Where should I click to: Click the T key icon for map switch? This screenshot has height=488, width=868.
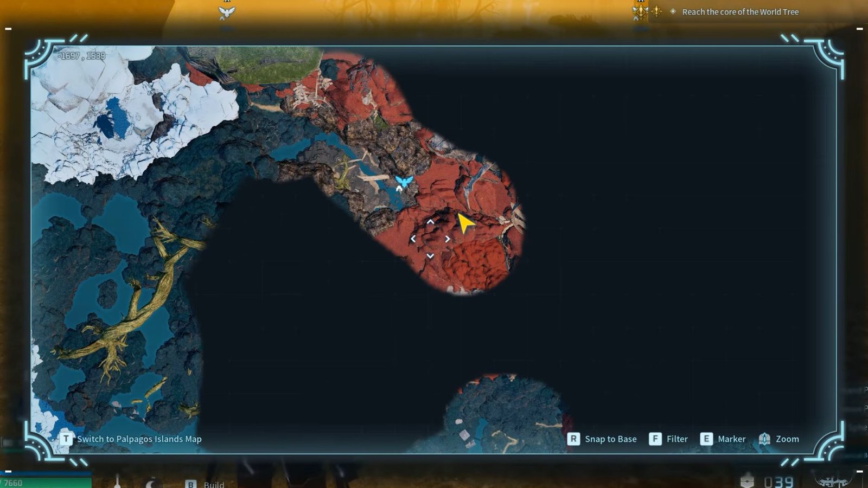(x=66, y=439)
